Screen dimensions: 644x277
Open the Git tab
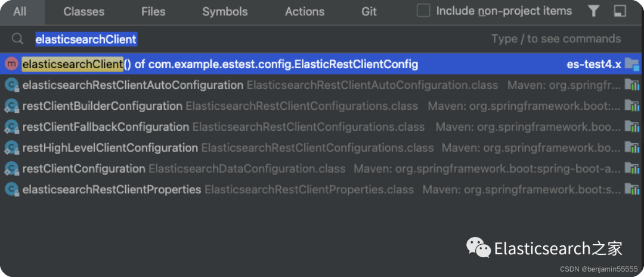[x=369, y=11]
